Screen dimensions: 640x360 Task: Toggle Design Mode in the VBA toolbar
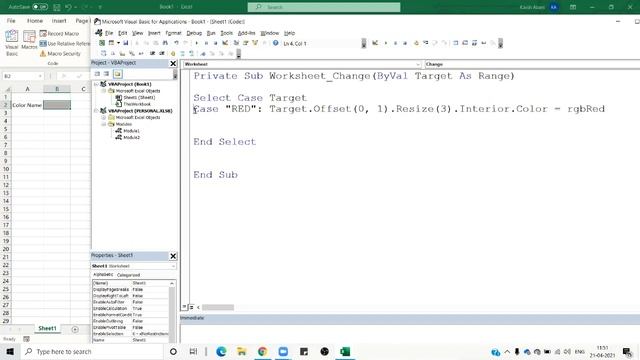click(x=225, y=43)
